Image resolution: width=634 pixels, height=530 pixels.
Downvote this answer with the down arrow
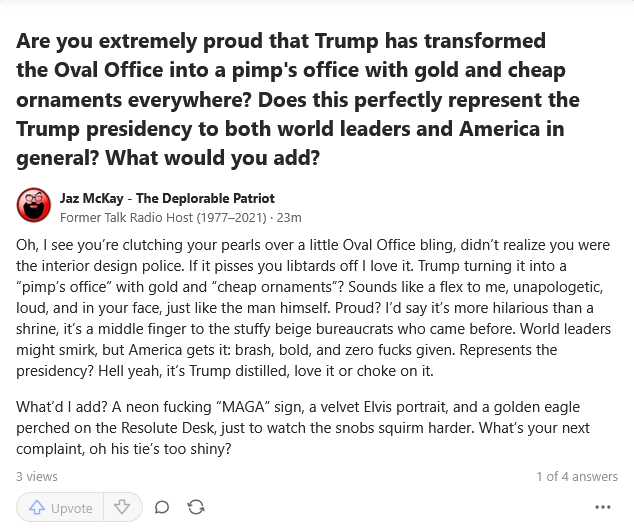click(122, 507)
